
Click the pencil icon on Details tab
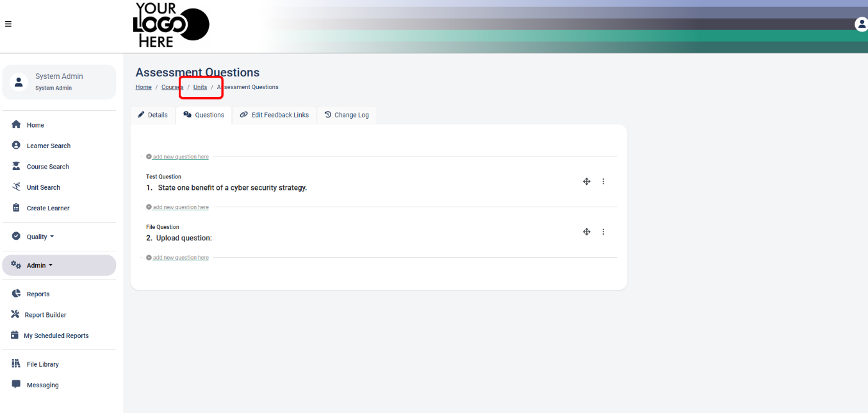click(141, 115)
